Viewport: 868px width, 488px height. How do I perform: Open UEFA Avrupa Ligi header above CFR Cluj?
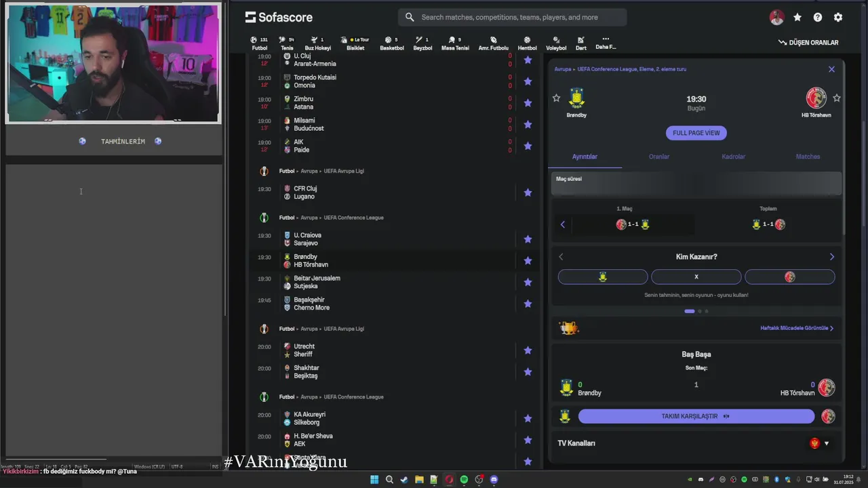pos(344,171)
